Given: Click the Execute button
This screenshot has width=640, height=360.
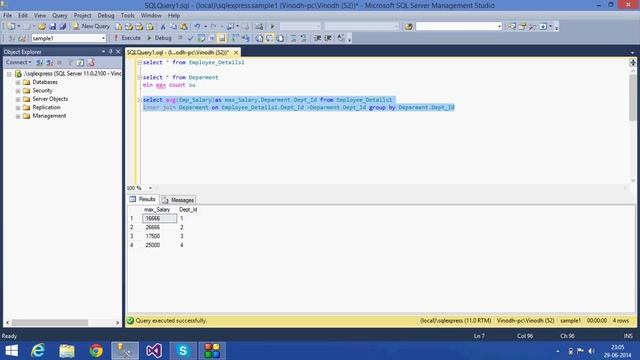Looking at the screenshot, I should tap(127, 38).
